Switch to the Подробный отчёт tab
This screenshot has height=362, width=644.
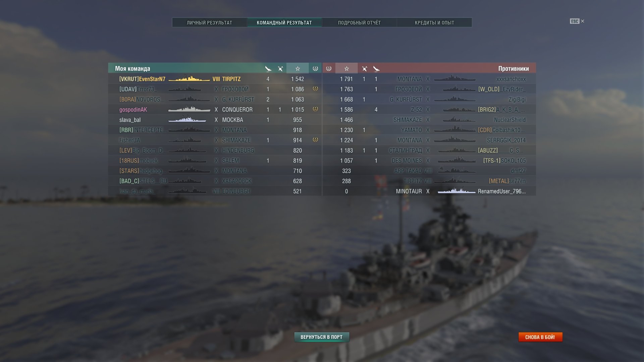[359, 22]
